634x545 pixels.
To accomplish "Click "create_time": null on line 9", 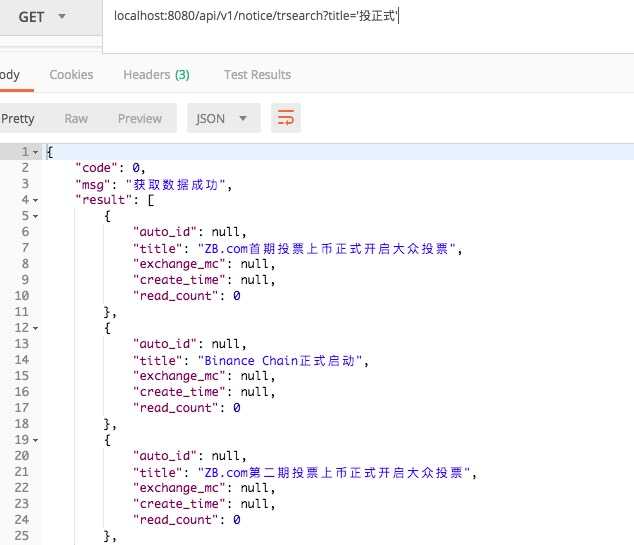I will coord(204,280).
